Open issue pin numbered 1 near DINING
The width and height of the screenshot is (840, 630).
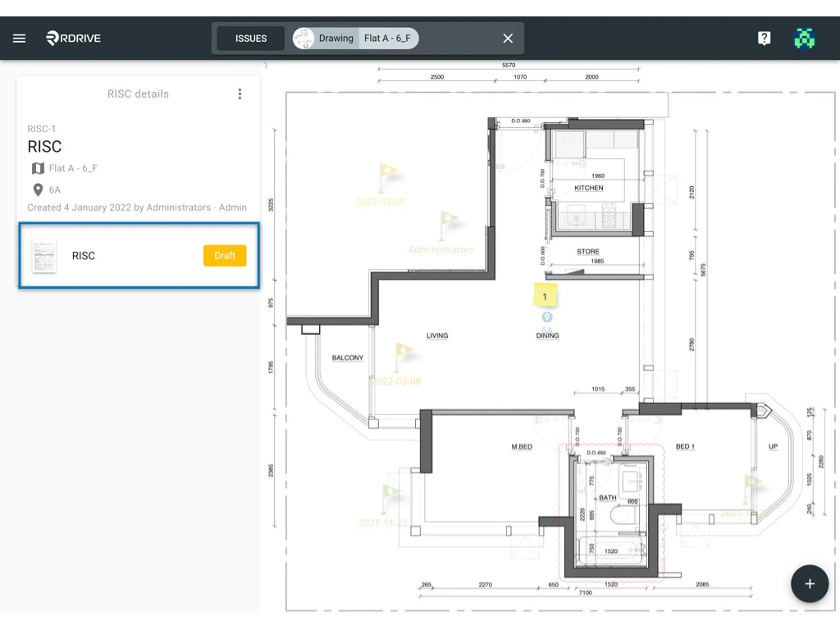tap(546, 295)
